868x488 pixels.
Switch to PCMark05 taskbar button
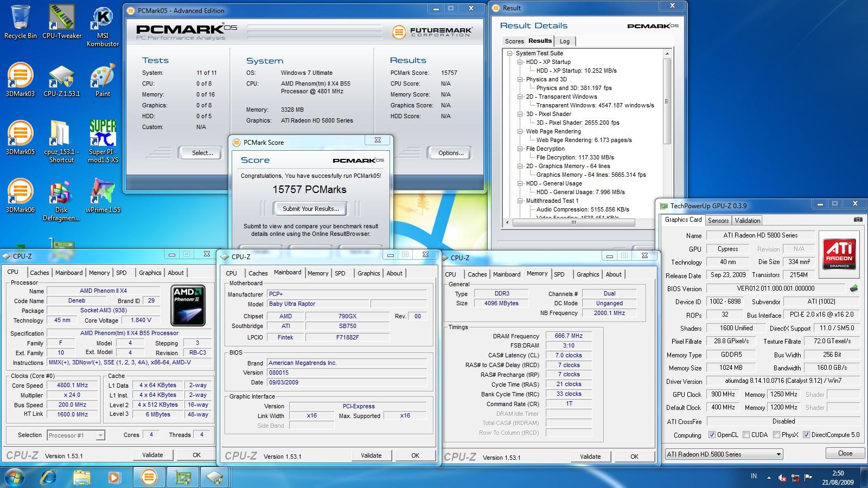coord(149,477)
